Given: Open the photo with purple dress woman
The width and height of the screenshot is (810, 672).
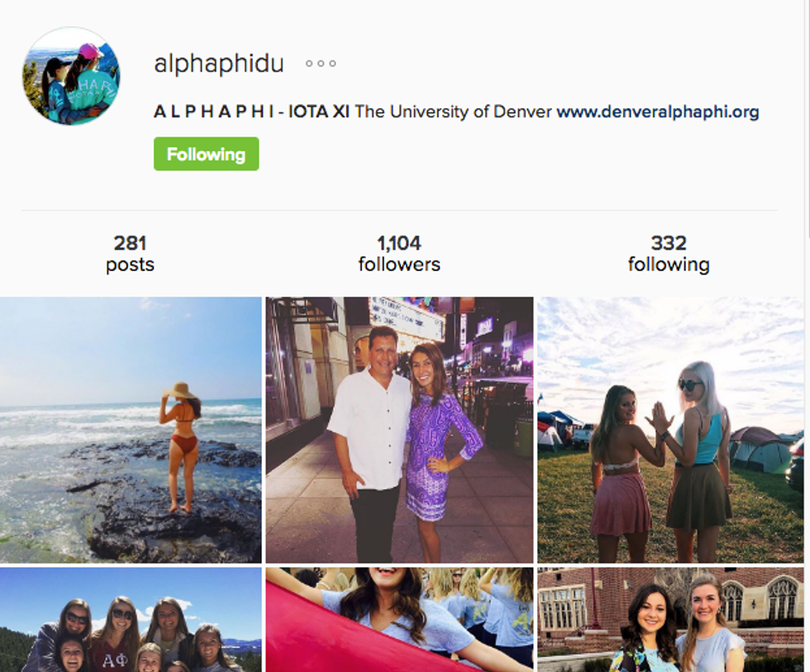Looking at the screenshot, I should 399,430.
